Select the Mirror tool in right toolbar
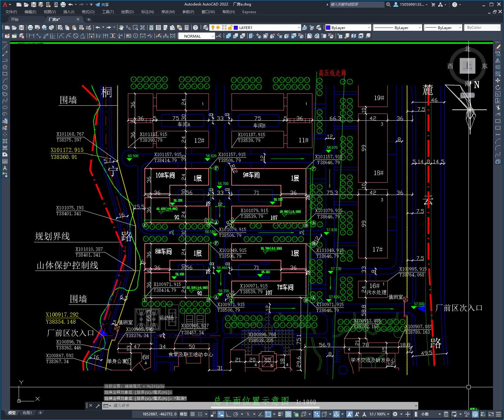 coord(498,60)
